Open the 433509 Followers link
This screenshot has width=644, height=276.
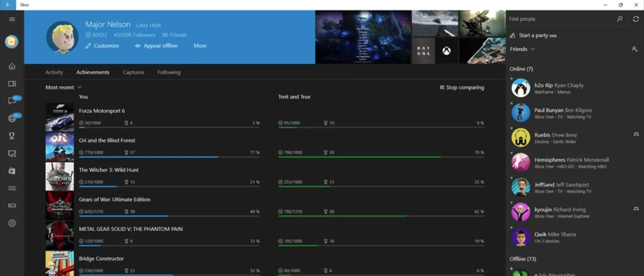[135, 35]
